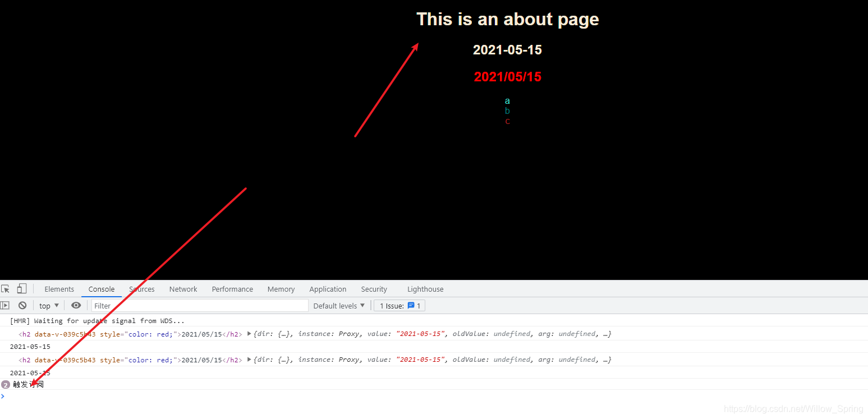Image resolution: width=868 pixels, height=419 pixels.
Task: Click the first 2021-05-15 console log line
Action: (x=30, y=347)
